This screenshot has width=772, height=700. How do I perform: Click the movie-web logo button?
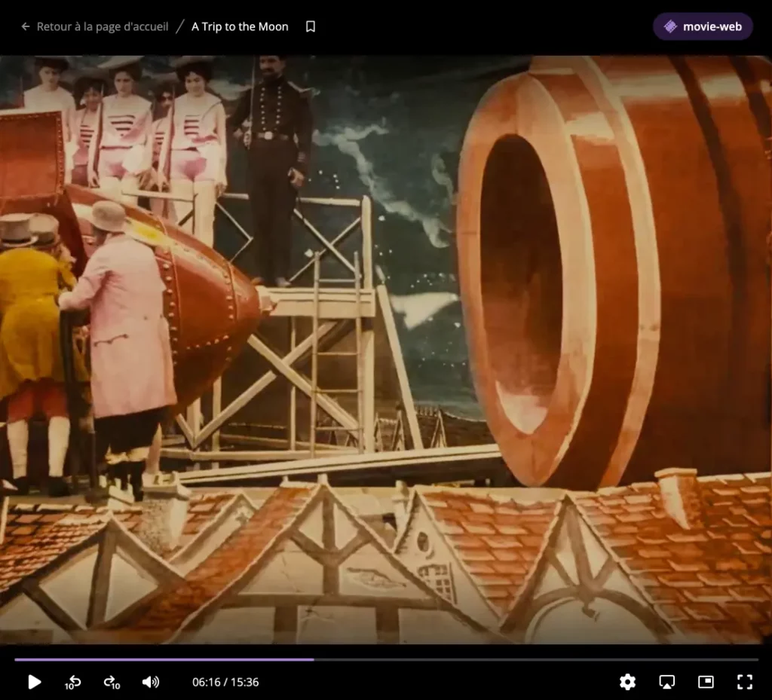(x=703, y=26)
